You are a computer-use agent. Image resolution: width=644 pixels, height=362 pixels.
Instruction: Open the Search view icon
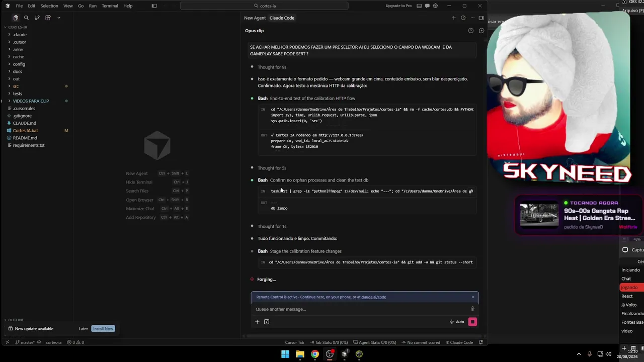click(26, 18)
